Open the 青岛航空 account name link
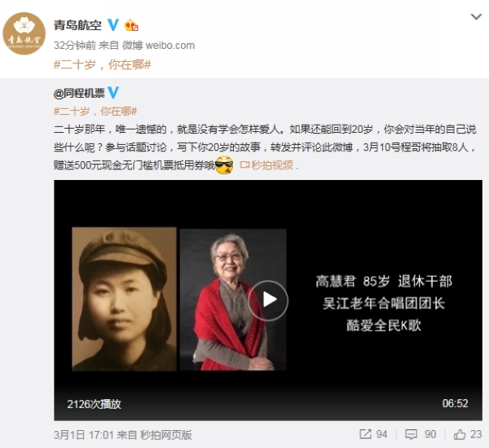This screenshot has width=489, height=448. coord(77,25)
